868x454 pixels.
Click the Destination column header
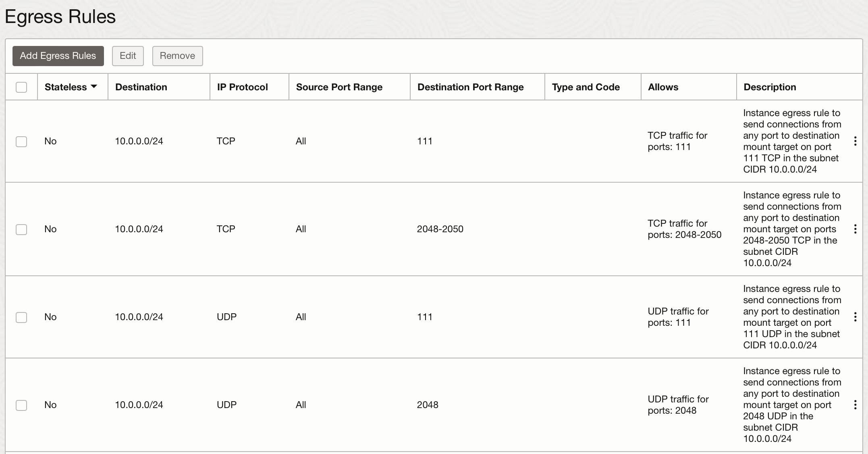point(141,87)
